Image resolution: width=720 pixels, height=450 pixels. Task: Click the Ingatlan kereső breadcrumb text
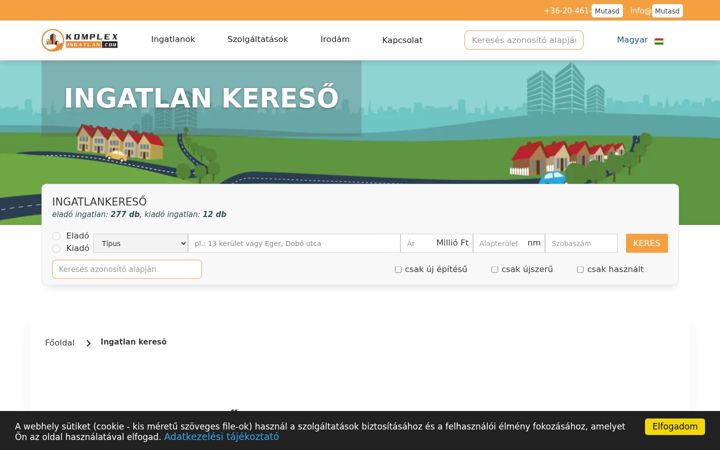(x=134, y=342)
